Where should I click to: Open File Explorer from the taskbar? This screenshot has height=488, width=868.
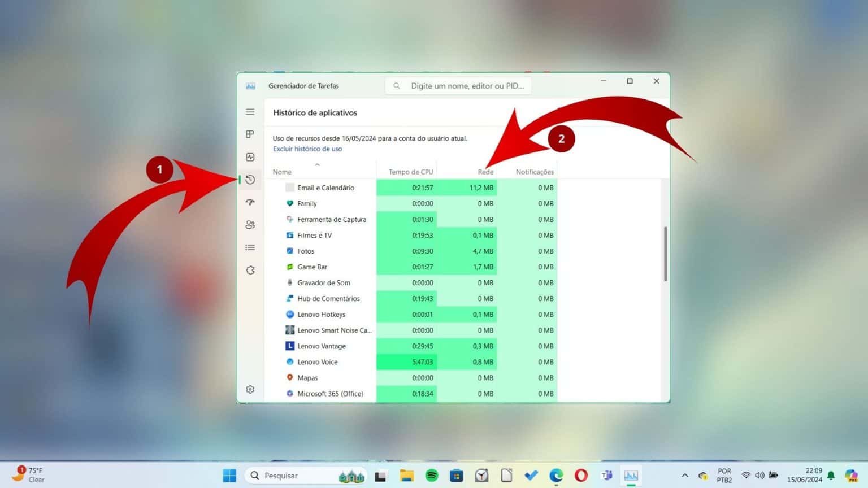click(x=406, y=476)
